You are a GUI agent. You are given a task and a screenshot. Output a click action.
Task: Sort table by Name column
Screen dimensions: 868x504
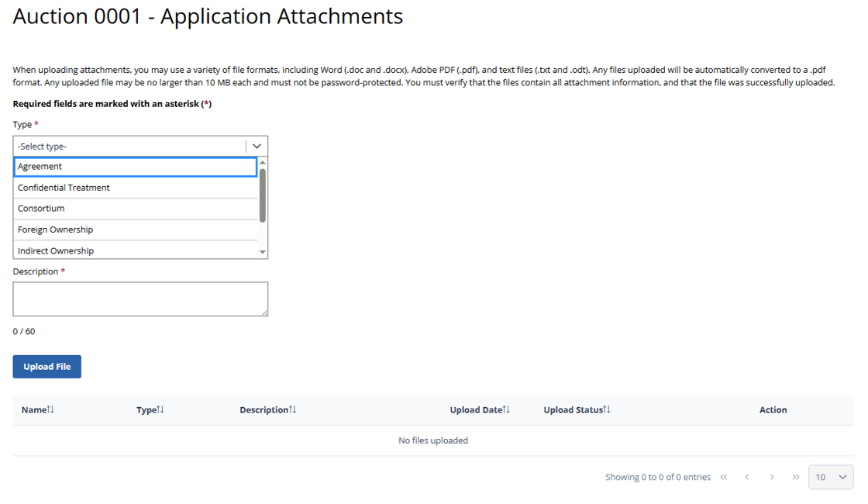pyautogui.click(x=38, y=409)
